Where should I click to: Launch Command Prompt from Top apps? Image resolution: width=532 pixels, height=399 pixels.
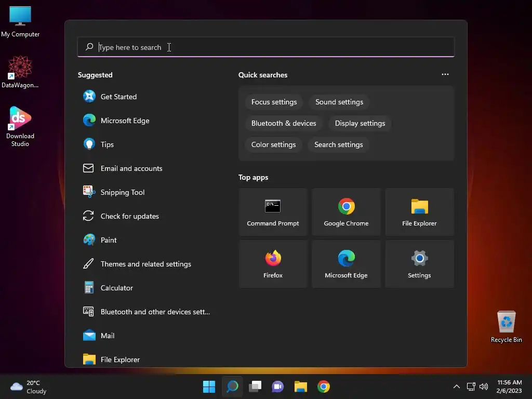tap(273, 212)
